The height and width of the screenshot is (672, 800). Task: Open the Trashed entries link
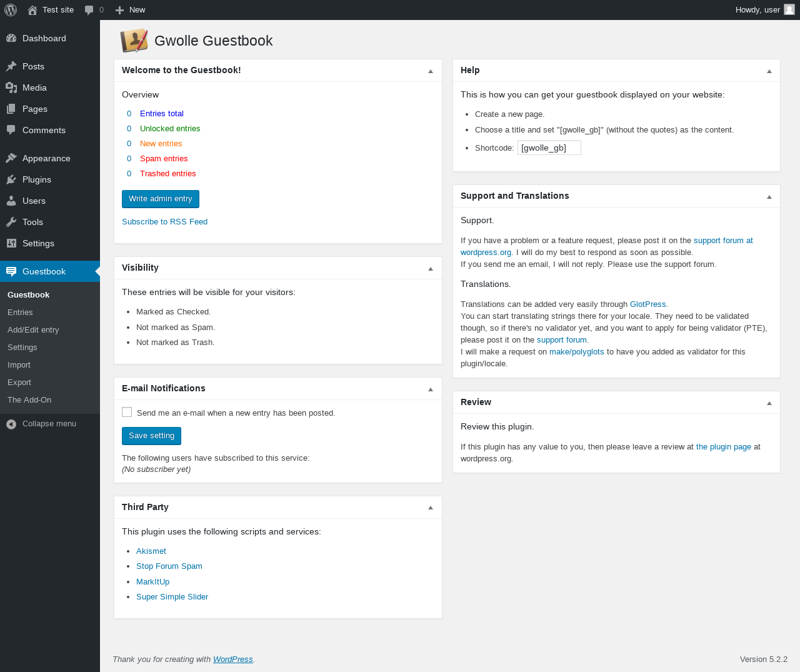tap(167, 174)
